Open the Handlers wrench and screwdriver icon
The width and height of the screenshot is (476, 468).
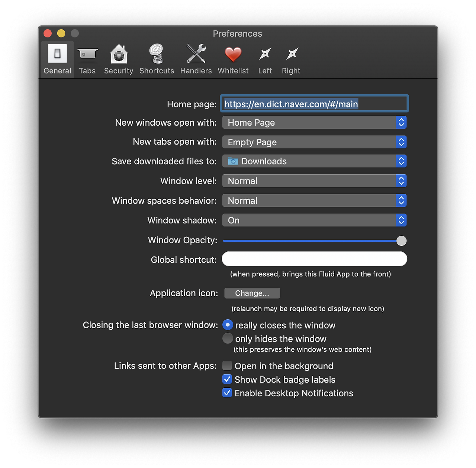(196, 59)
